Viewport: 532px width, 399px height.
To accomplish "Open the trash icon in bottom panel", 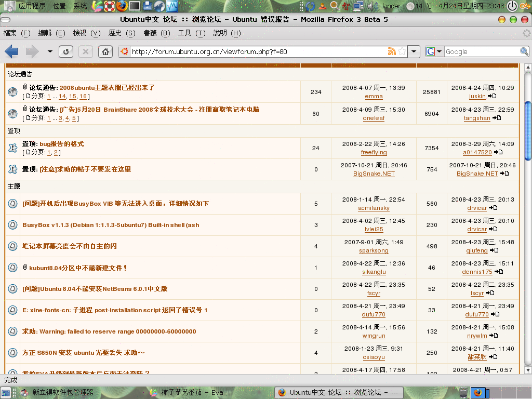I will pyautogui.click(x=463, y=393).
